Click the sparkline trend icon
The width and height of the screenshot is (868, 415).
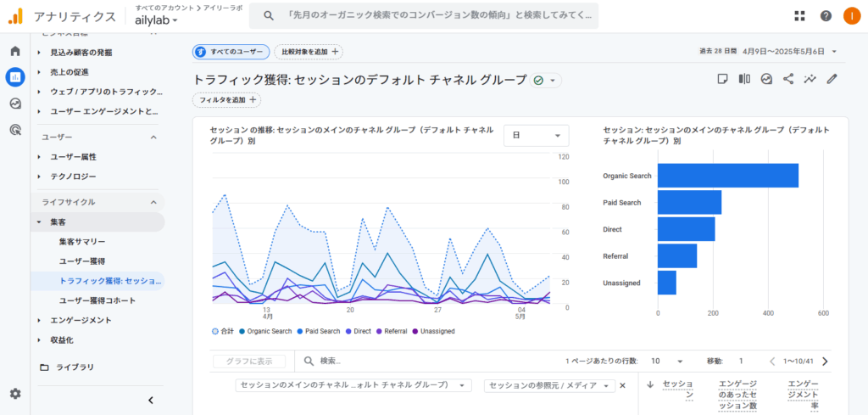pos(810,79)
